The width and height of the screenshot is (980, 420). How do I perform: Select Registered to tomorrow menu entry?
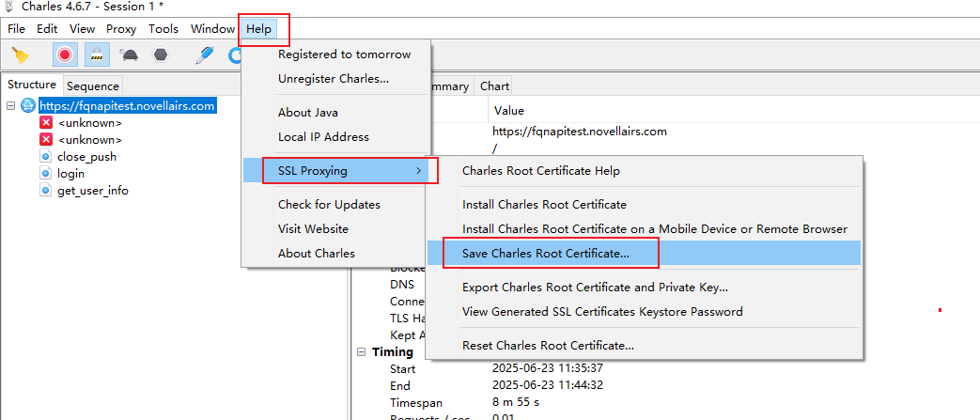[336, 54]
